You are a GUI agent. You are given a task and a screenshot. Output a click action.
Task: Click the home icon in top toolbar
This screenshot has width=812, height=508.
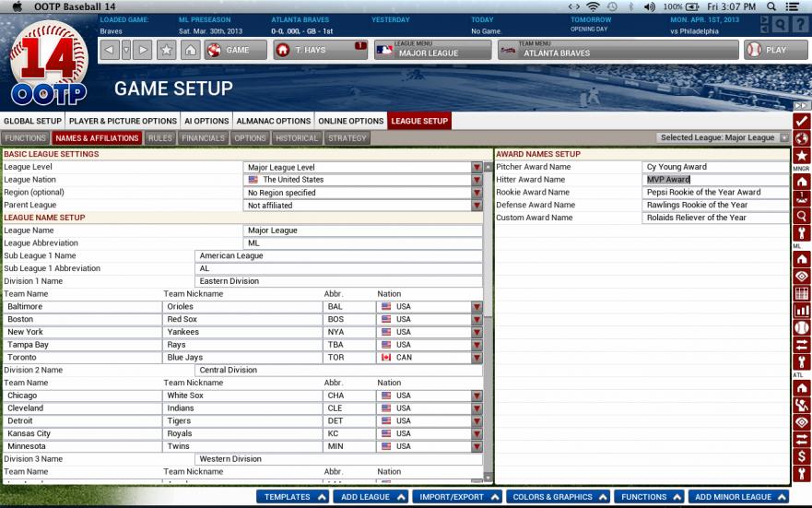(x=190, y=50)
